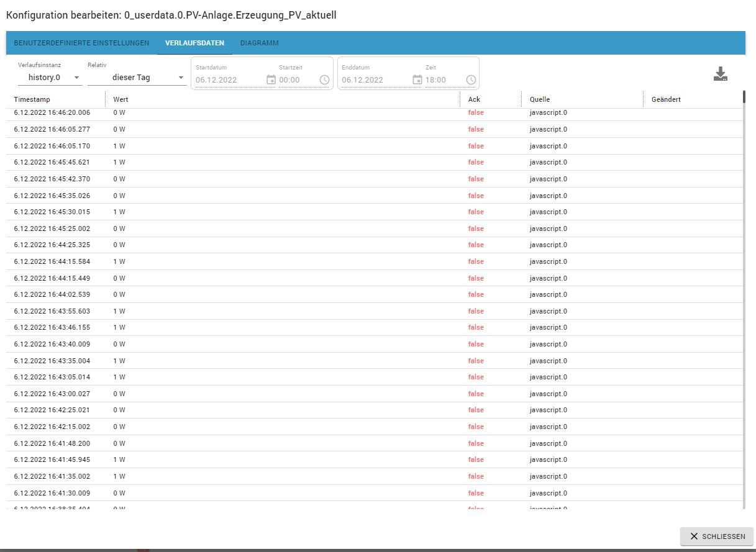Select row with timestamp 16:43:00.027
The width and height of the screenshot is (756, 552).
(x=375, y=394)
